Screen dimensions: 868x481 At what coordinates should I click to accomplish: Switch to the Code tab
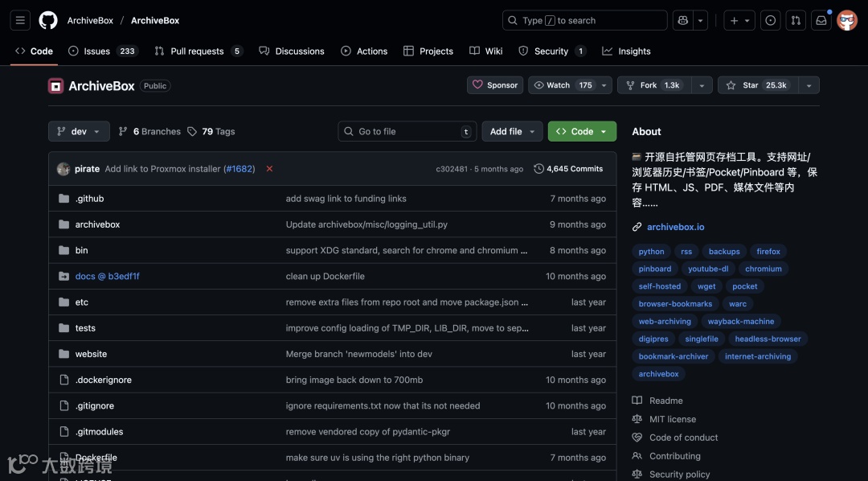35,51
